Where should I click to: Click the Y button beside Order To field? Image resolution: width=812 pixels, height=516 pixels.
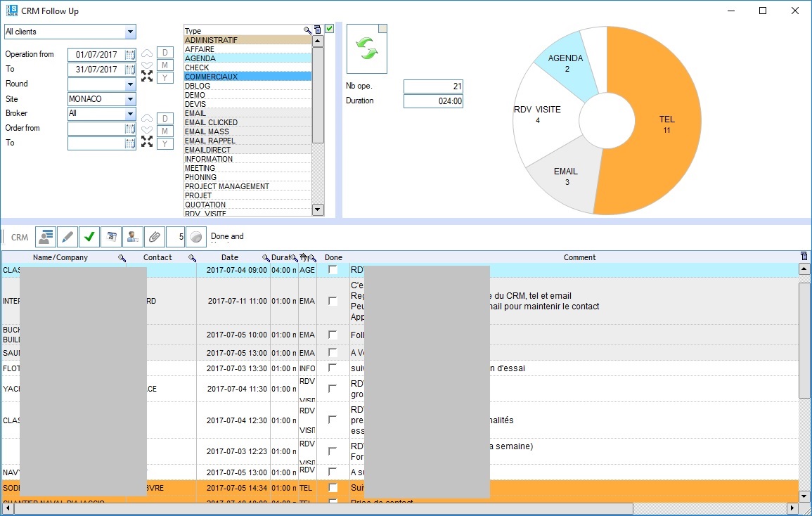(165, 143)
